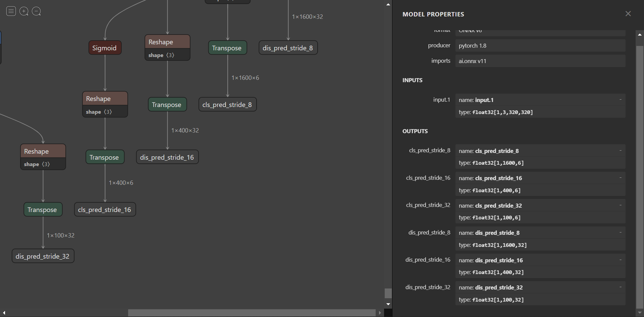644x317 pixels.
Task: Collapse dis_pred_stride_32 output details
Action: 621,287
